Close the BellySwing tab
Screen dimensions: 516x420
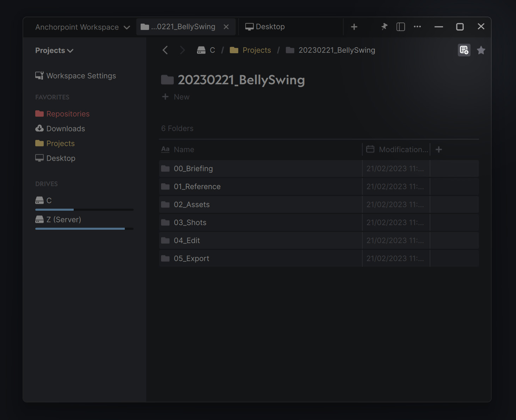click(x=226, y=27)
